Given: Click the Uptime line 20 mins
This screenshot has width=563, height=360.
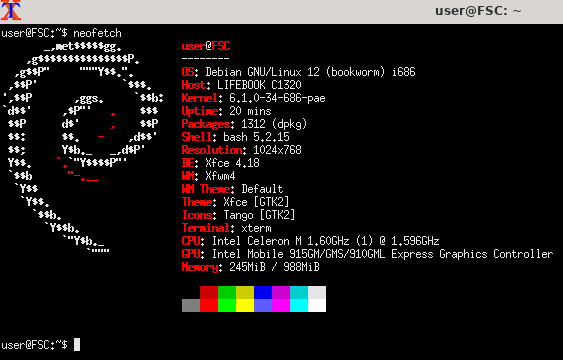Looking at the screenshot, I should pyautogui.click(x=227, y=111).
